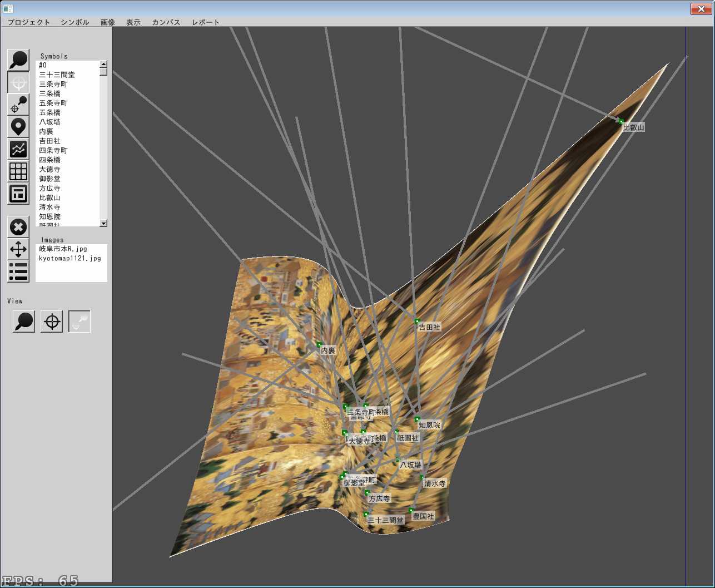The width and height of the screenshot is (715, 588).
Task: Select 岐阜市本R.jpg in Images list
Action: (x=71, y=249)
